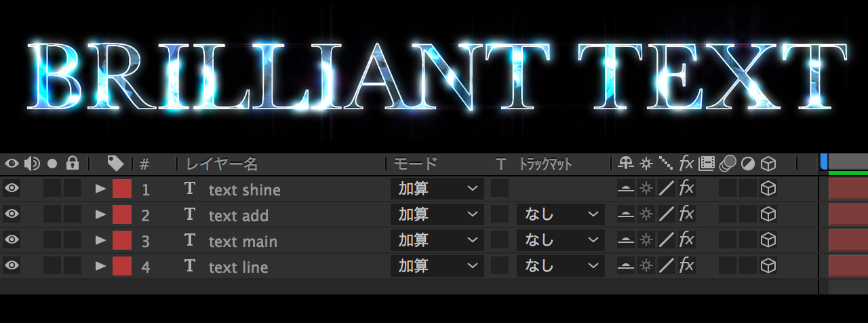The width and height of the screenshot is (868, 323).
Task: Click the モード column header
Action: 416,164
